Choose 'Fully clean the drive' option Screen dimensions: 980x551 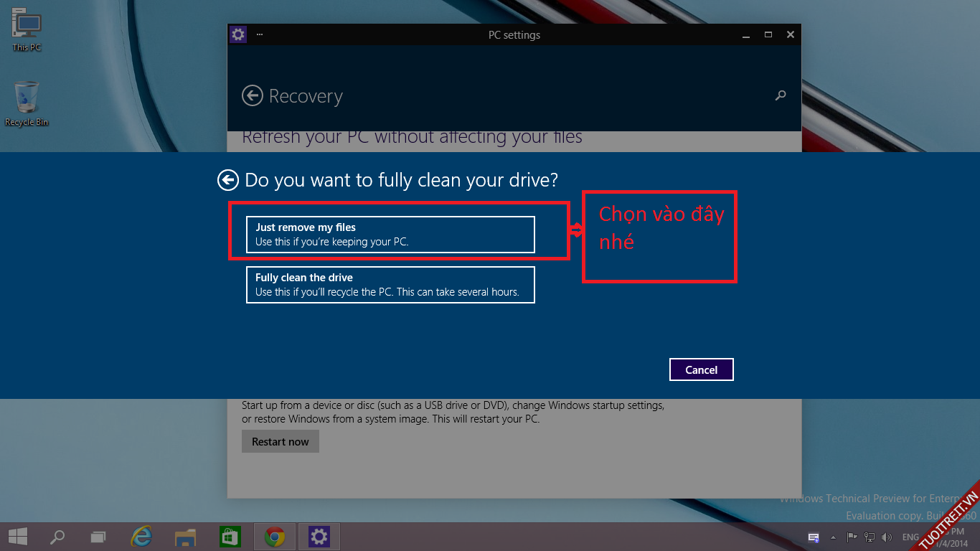coord(390,285)
